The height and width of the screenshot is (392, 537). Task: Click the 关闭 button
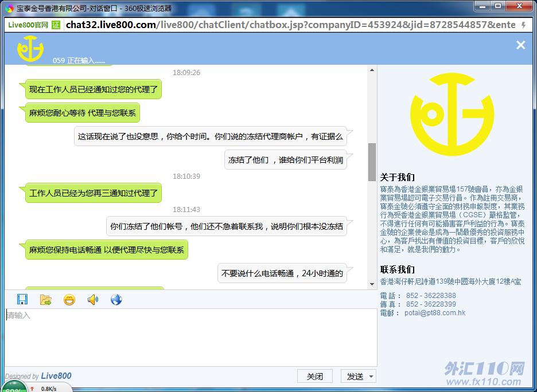pos(315,377)
